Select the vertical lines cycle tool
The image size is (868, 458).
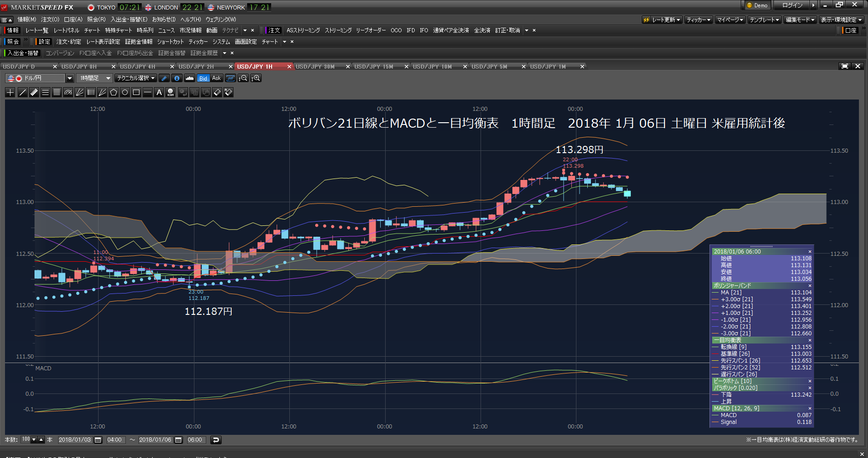click(91, 93)
